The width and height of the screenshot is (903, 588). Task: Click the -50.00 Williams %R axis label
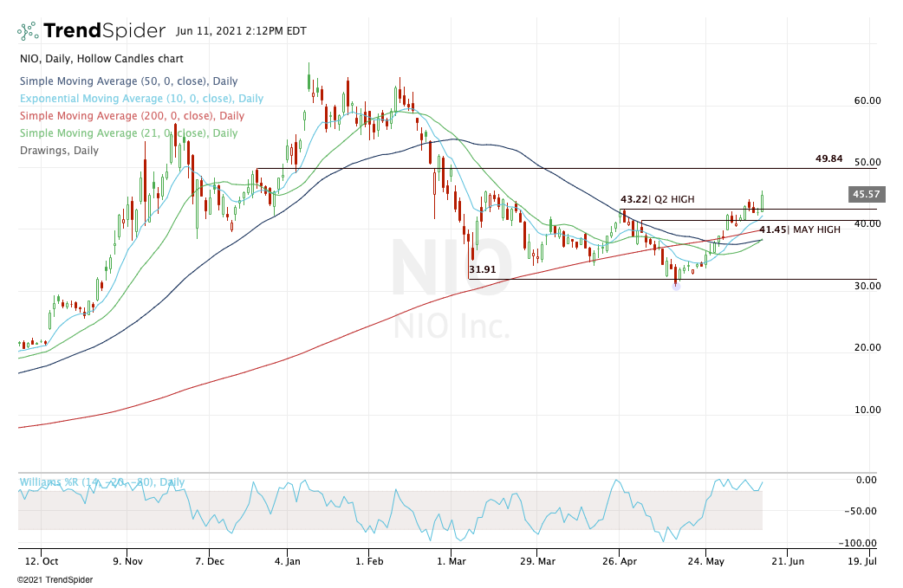tap(862, 512)
